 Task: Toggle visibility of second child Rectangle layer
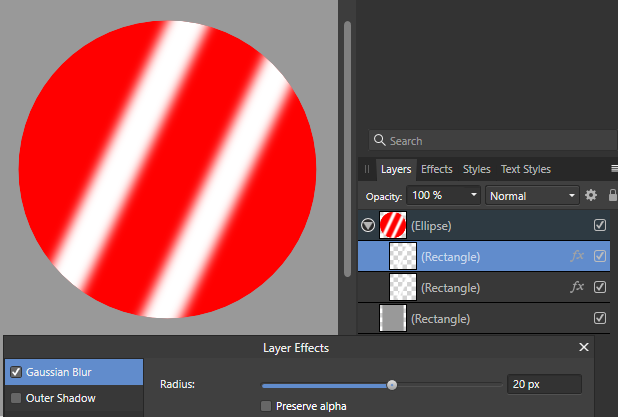[600, 287]
